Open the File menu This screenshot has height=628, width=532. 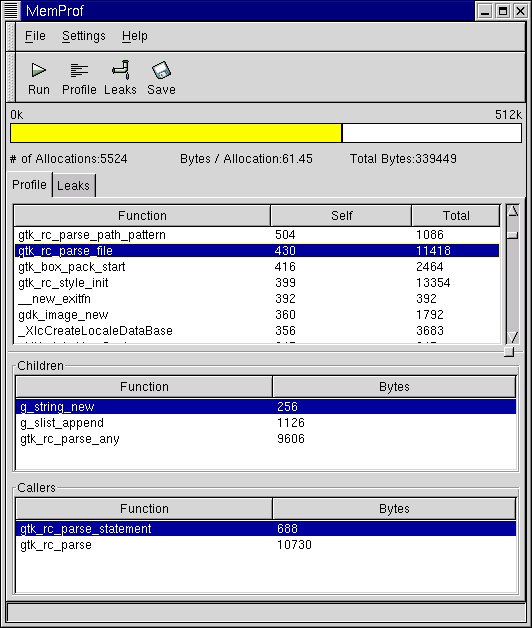(x=35, y=36)
